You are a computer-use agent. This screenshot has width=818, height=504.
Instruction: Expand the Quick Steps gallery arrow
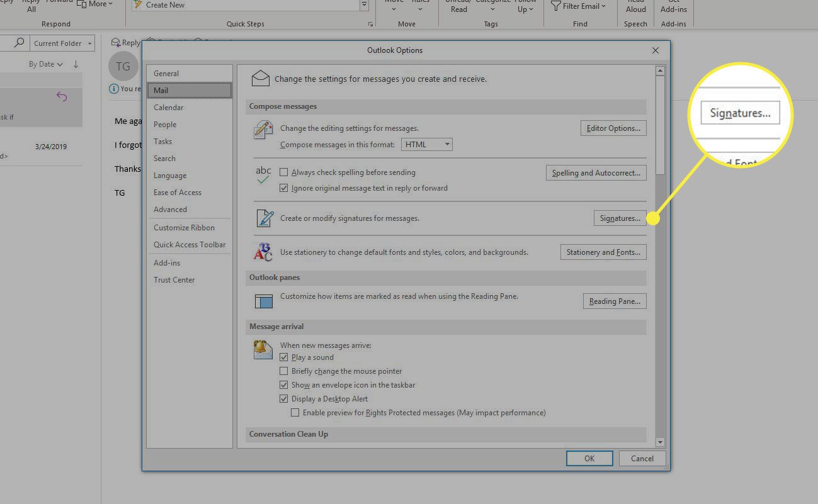(x=364, y=5)
